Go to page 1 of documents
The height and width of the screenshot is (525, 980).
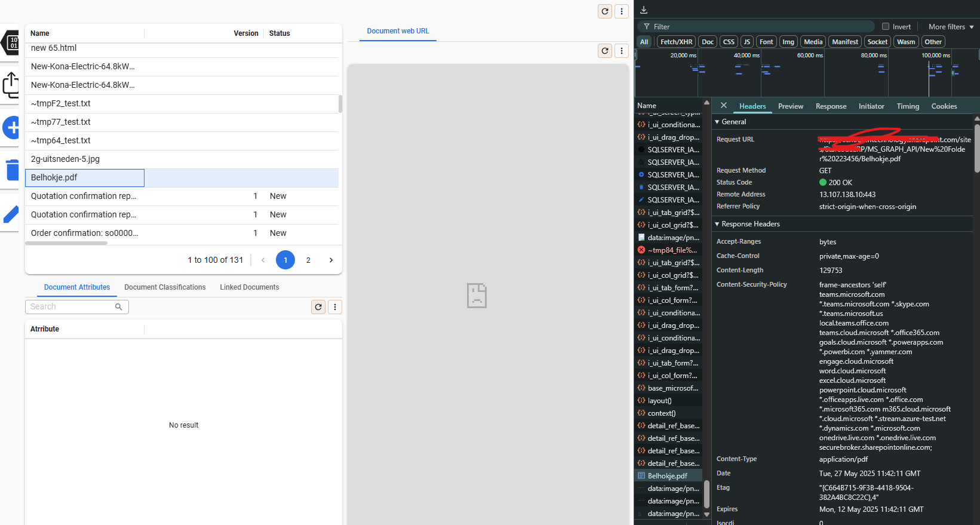285,260
